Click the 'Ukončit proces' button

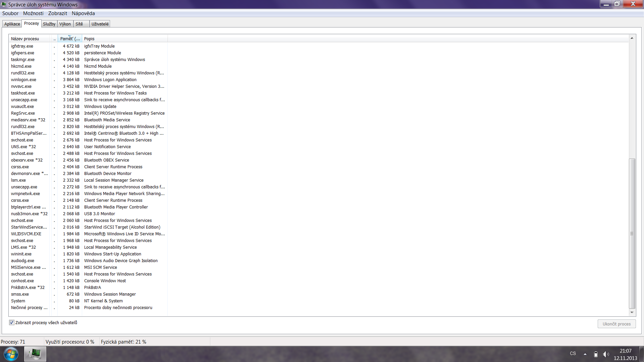(x=616, y=324)
